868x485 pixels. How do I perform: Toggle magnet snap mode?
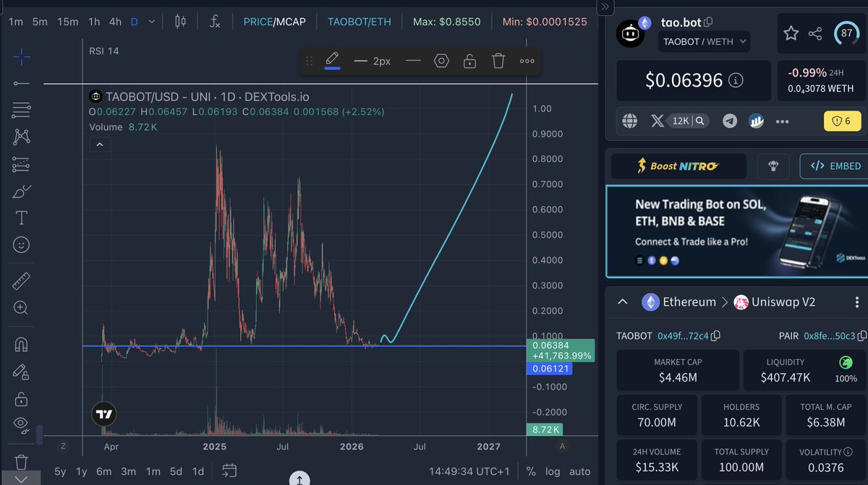tap(21, 344)
